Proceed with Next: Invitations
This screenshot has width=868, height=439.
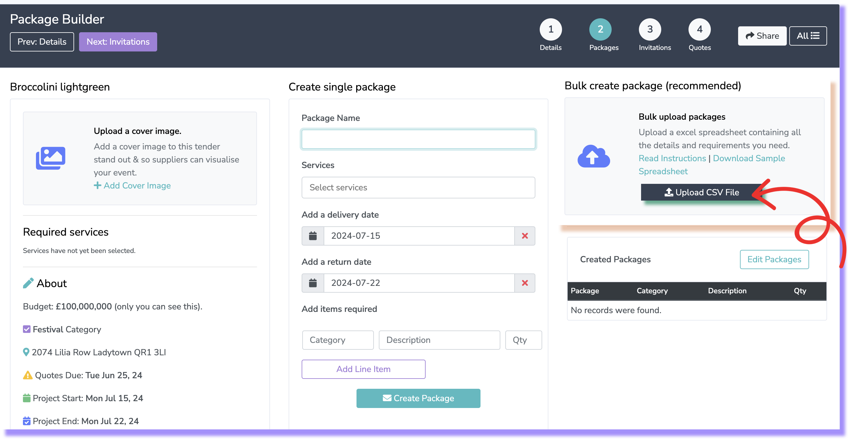[x=118, y=42]
